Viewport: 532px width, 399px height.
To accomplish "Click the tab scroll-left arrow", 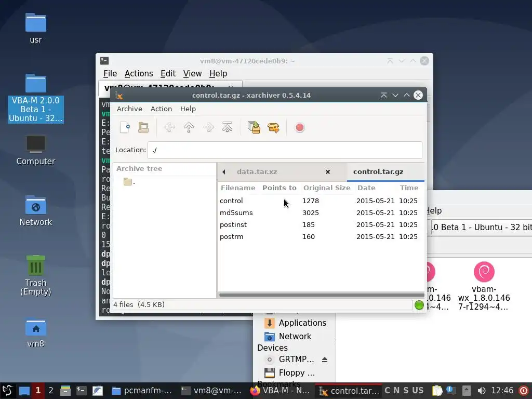I will [224, 172].
